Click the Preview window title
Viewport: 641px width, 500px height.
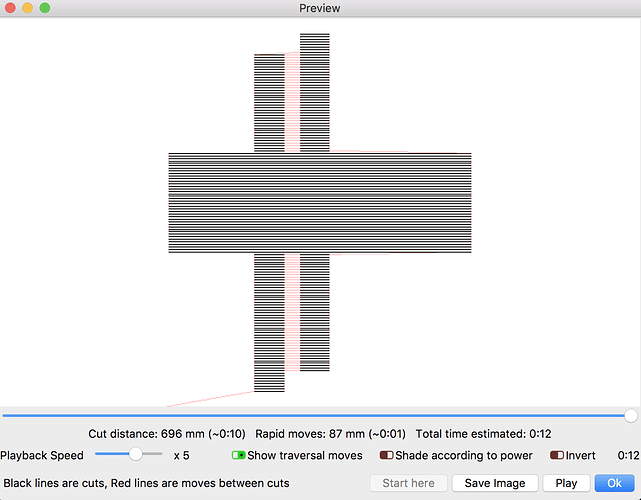(x=320, y=8)
